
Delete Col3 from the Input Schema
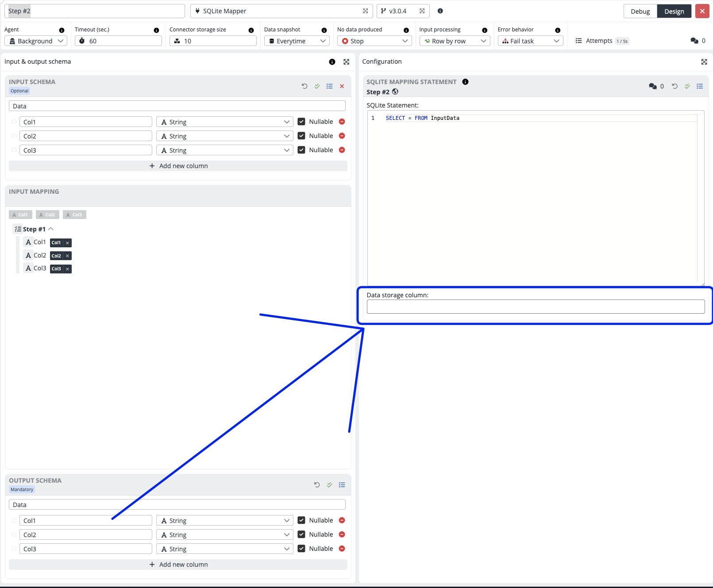(x=342, y=150)
